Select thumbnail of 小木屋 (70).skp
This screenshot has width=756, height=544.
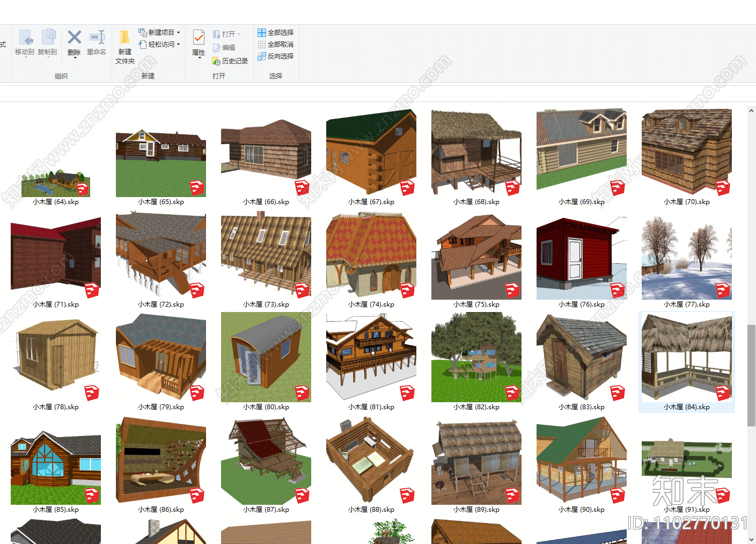pyautogui.click(x=687, y=153)
